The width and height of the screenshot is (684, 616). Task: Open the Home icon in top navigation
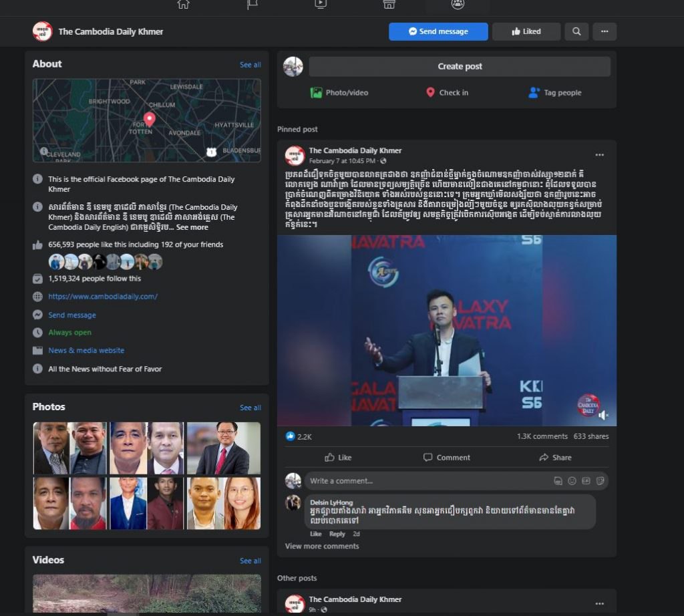(183, 4)
